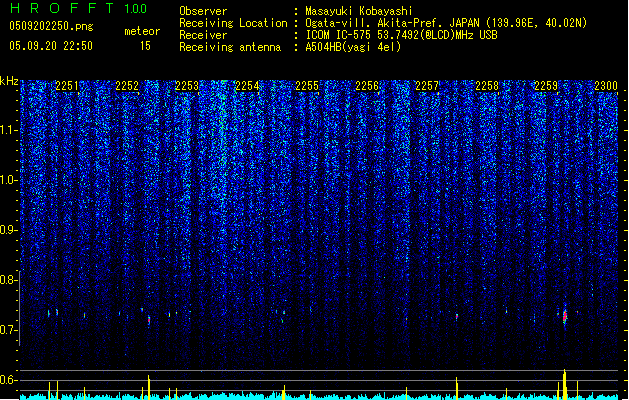
Task: Click the 2251 time marker
Action: 67,86
